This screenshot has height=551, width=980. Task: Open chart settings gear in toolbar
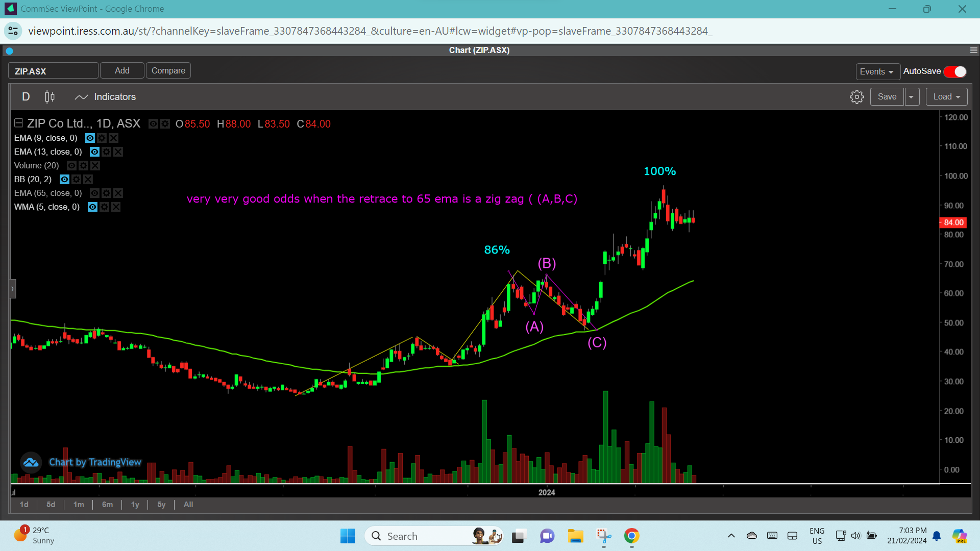[856, 97]
